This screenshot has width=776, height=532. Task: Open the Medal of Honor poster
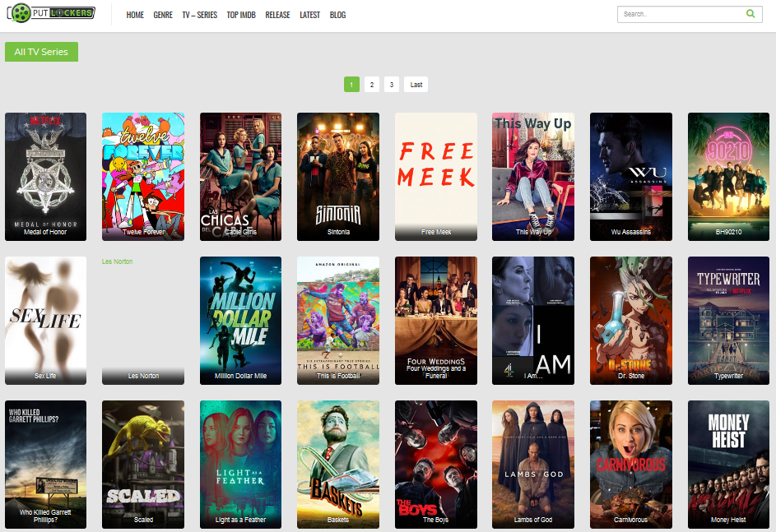pos(45,177)
